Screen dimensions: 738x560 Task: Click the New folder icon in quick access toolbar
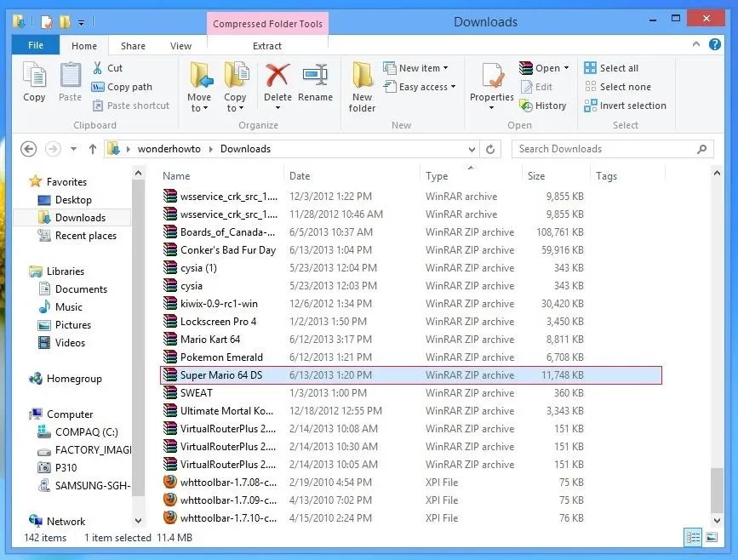[x=65, y=21]
